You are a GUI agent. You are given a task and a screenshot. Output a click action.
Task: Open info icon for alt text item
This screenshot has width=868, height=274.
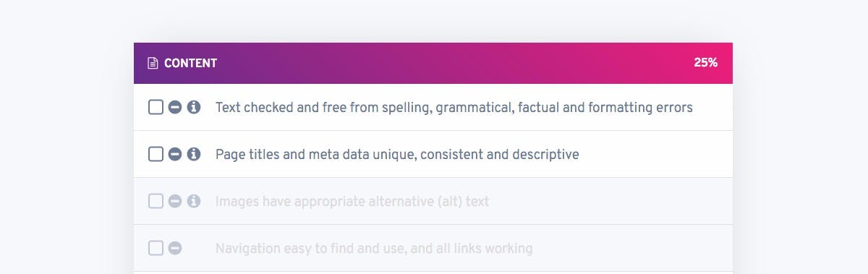tap(194, 201)
